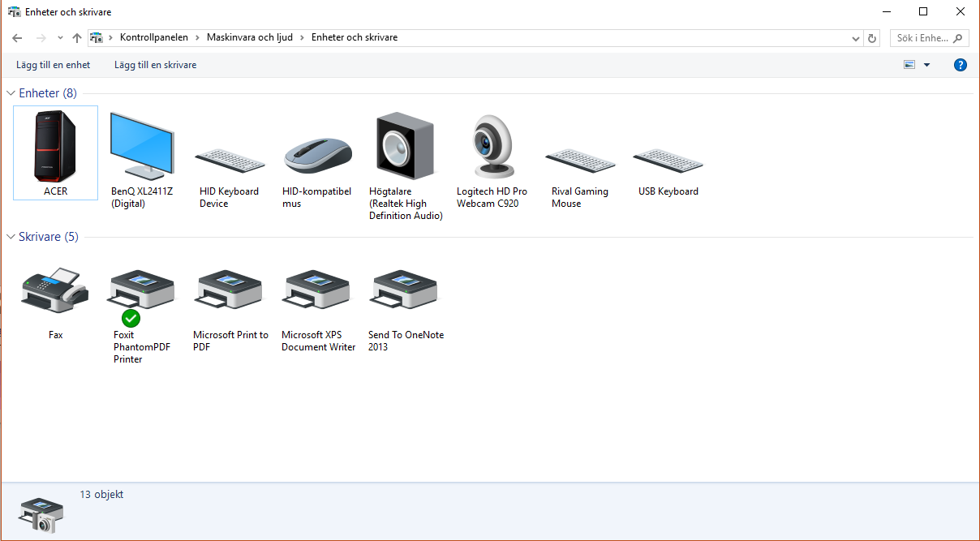Collapse the Enheter (8) group

click(11, 93)
